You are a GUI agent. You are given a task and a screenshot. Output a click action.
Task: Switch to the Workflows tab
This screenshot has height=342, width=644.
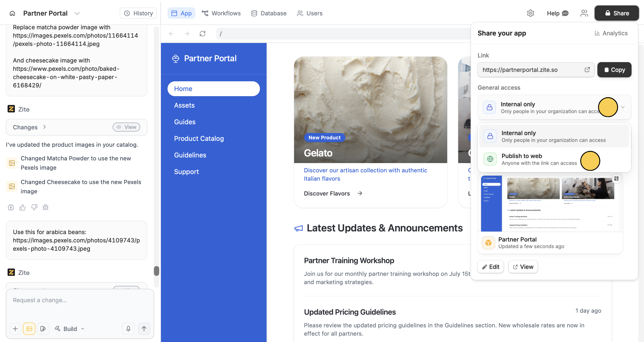[221, 13]
